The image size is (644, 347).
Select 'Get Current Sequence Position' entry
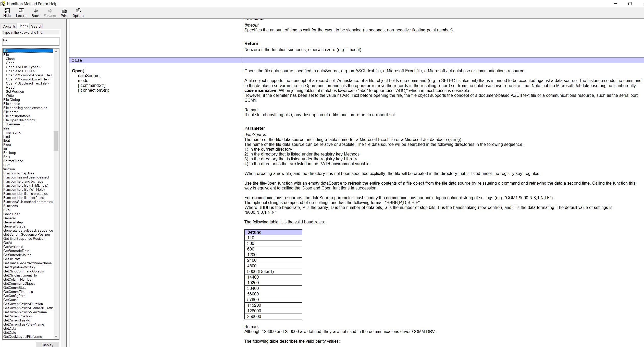[26, 234]
